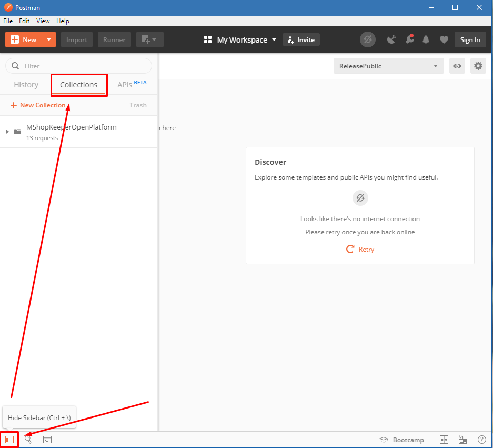The width and height of the screenshot is (493, 448).
Task: Create a New Collection
Action: point(38,105)
